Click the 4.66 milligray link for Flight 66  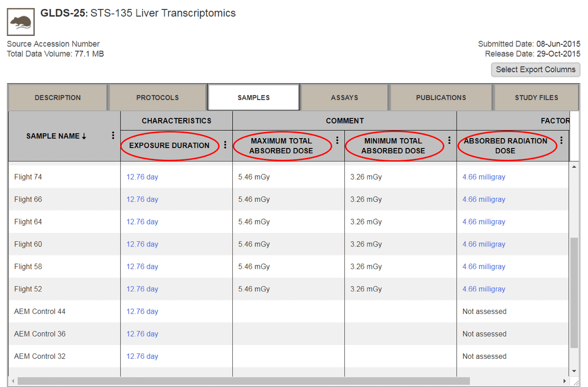(x=483, y=199)
